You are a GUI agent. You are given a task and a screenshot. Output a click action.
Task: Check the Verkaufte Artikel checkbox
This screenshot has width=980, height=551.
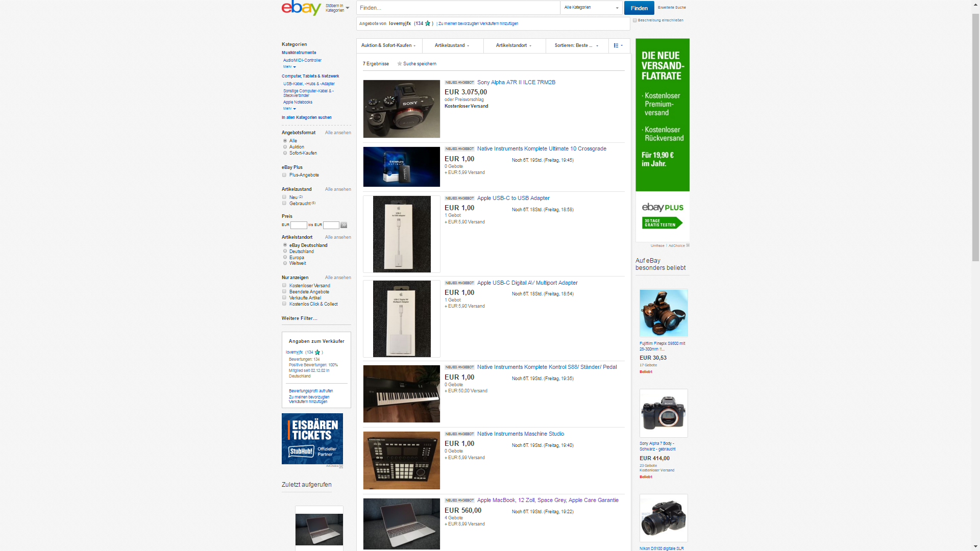(x=284, y=297)
